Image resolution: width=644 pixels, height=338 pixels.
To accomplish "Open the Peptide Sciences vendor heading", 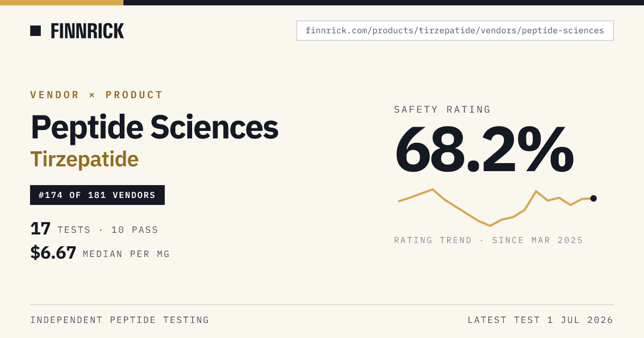I will 155,128.
